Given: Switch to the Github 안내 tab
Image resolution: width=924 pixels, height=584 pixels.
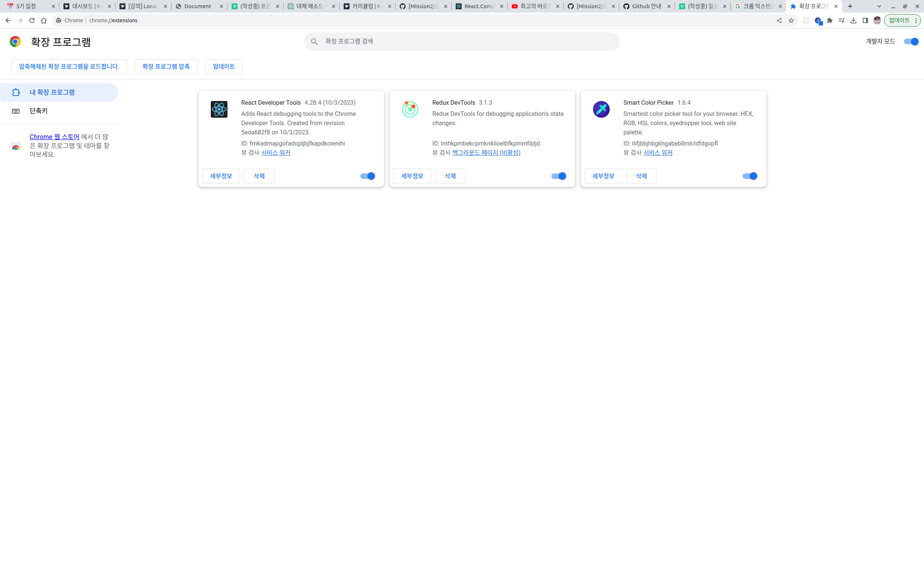Looking at the screenshot, I should [x=646, y=6].
